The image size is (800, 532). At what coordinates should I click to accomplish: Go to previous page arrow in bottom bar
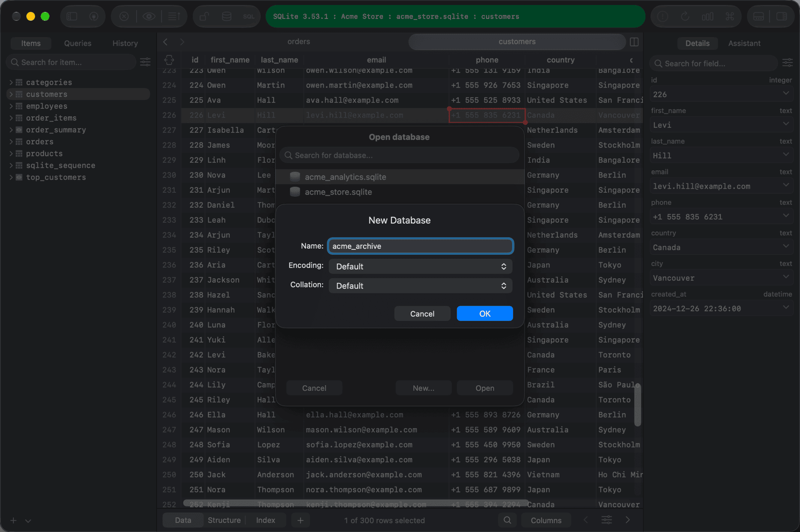pos(585,520)
